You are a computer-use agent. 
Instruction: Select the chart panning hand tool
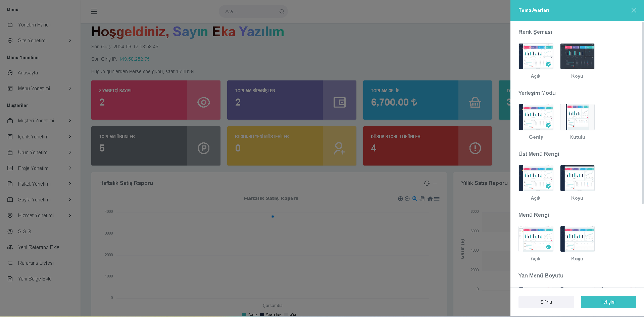(422, 199)
